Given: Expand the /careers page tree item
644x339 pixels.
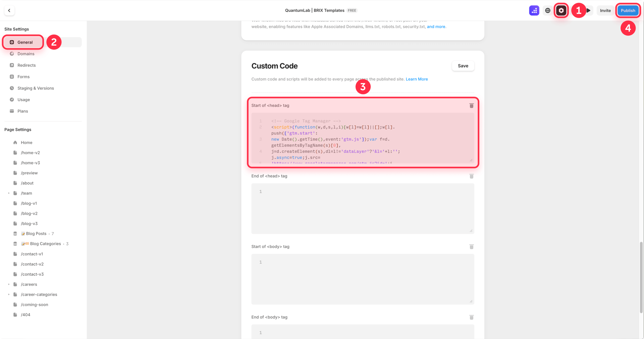Looking at the screenshot, I should point(8,284).
